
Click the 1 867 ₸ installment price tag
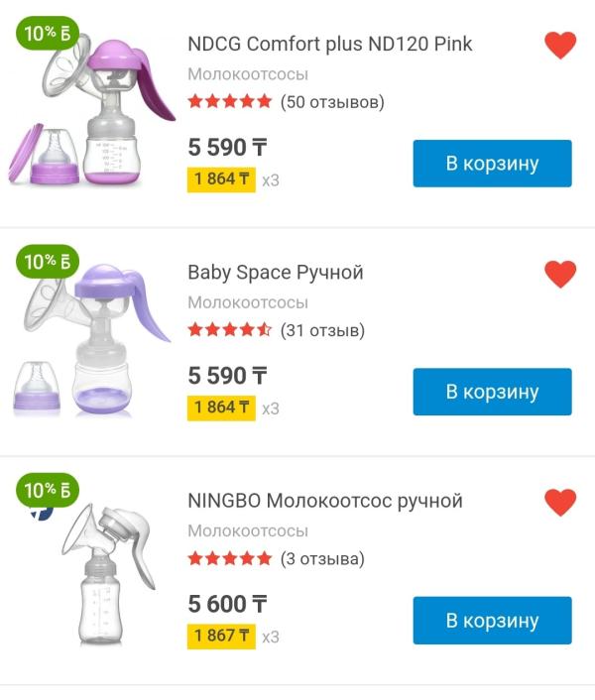[x=221, y=636]
